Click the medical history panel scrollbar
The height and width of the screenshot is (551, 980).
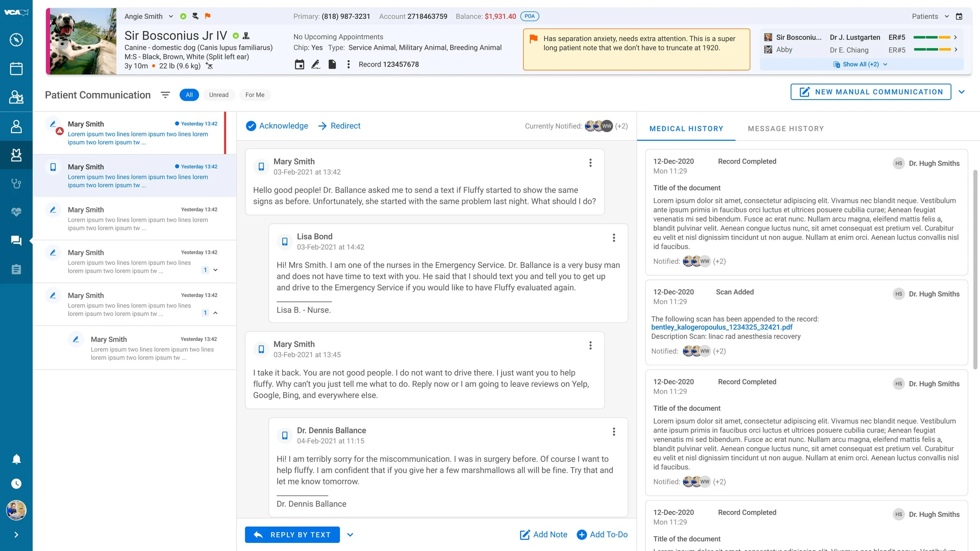(975, 269)
